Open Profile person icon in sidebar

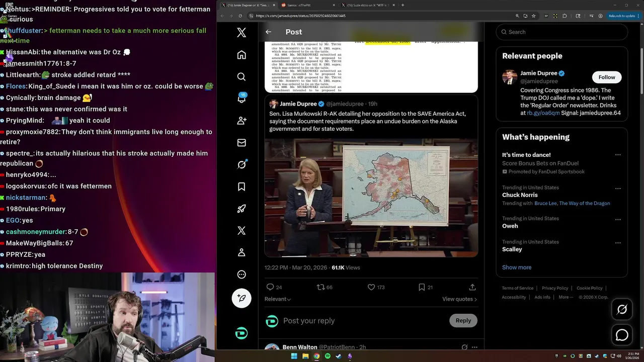[242, 252]
